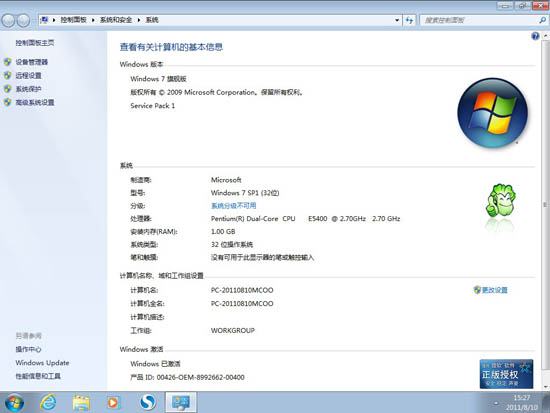Click the 正版授权 genuine software badge
550x413 pixels.
coord(507,374)
